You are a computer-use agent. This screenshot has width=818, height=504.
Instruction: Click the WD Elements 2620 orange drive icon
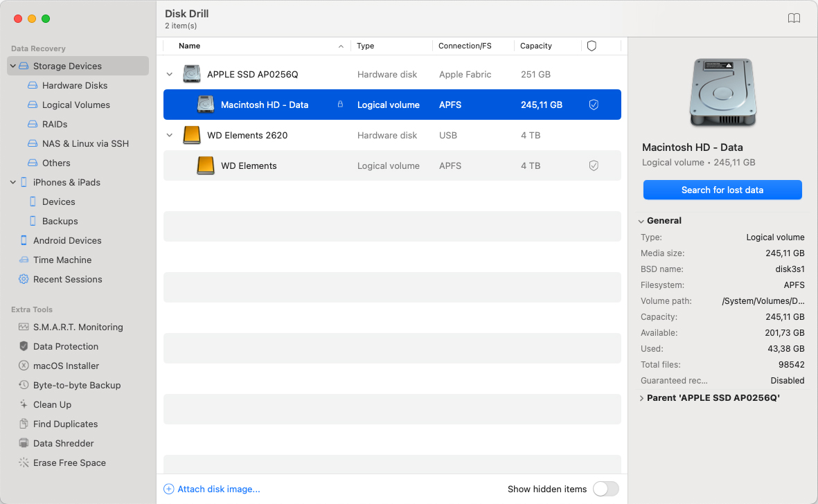tap(191, 135)
